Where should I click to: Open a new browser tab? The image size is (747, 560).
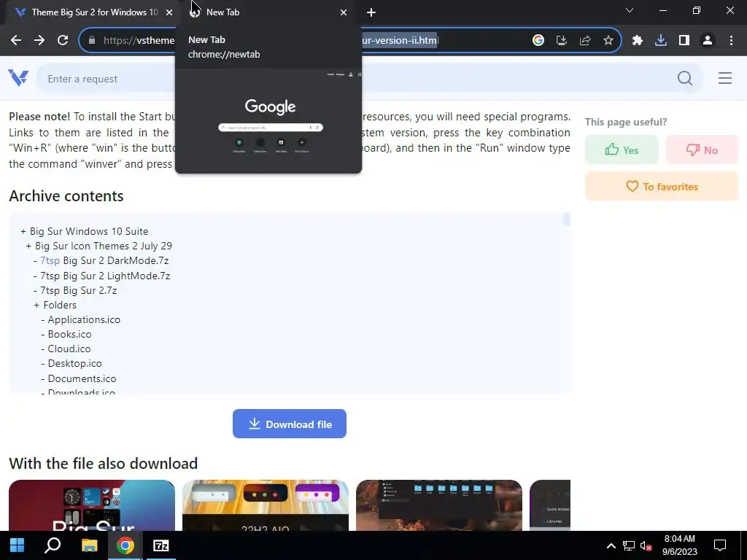coord(371,12)
